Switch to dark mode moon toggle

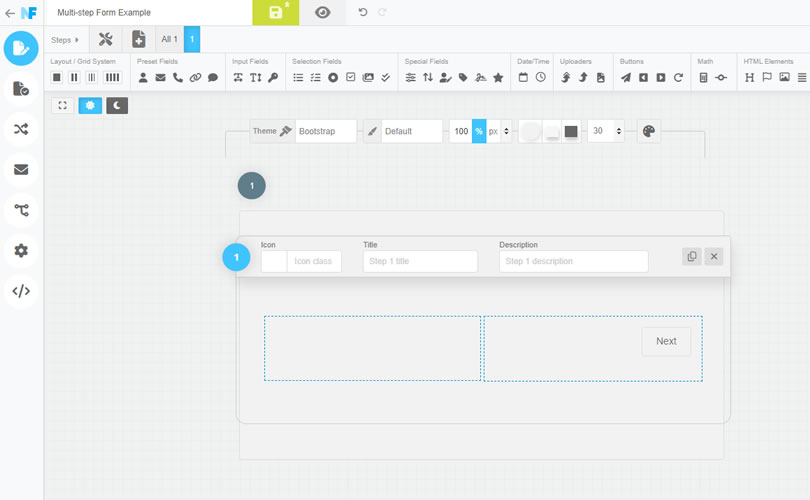117,105
